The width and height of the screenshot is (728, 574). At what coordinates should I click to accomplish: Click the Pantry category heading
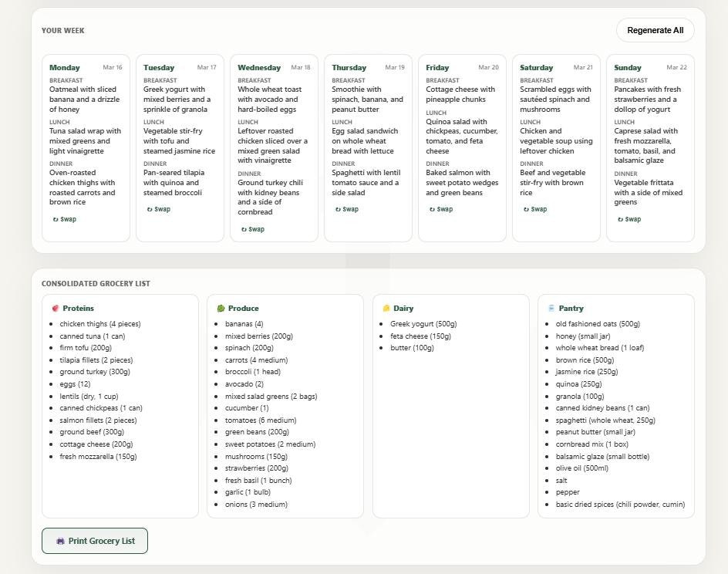pyautogui.click(x=571, y=309)
